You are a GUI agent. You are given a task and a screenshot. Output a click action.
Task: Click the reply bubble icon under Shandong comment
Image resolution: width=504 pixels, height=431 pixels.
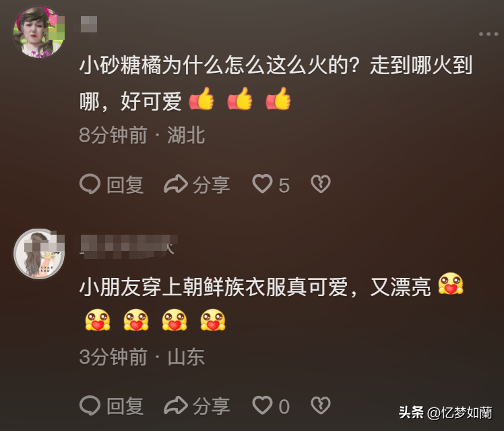point(90,405)
